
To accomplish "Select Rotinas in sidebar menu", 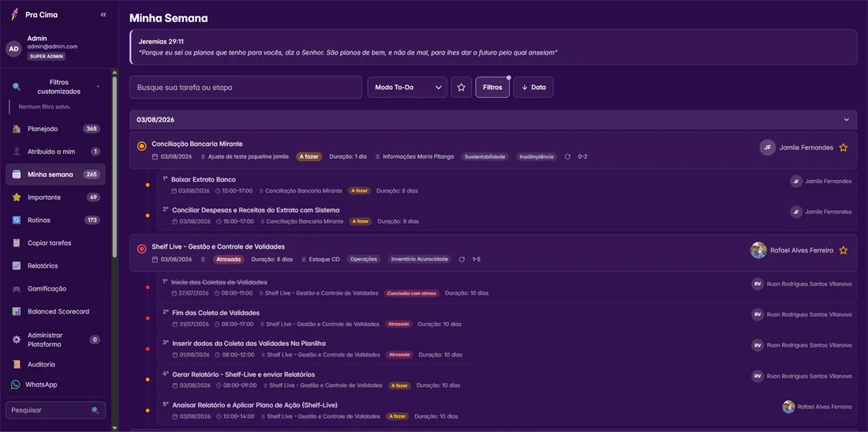I will coord(55,220).
